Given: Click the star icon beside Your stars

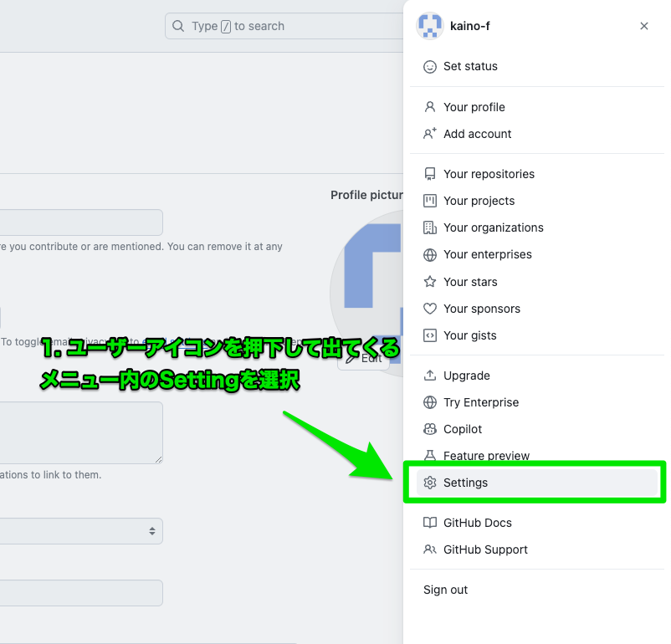Looking at the screenshot, I should coord(429,282).
